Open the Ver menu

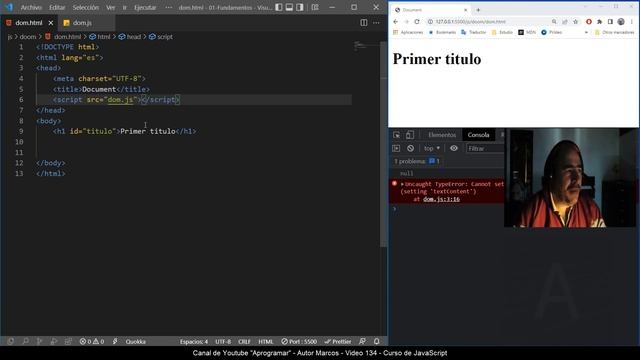point(111,7)
